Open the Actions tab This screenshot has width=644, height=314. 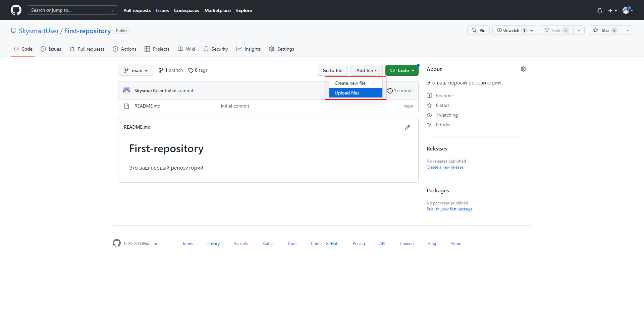124,49
